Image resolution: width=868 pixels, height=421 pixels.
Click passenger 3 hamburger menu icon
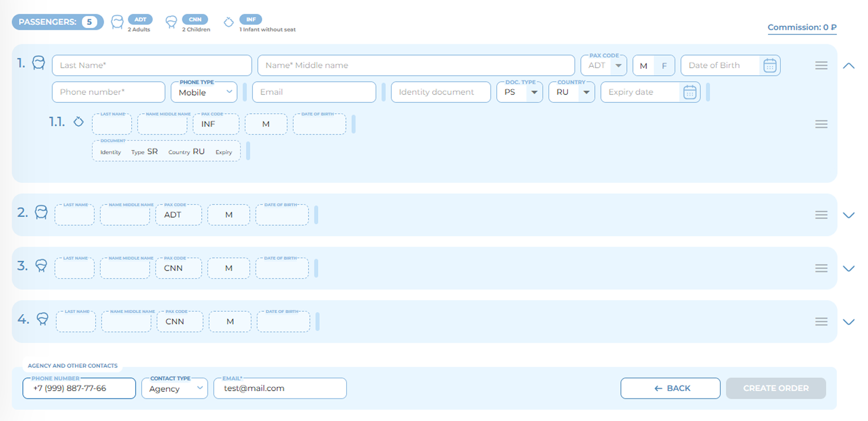(821, 268)
